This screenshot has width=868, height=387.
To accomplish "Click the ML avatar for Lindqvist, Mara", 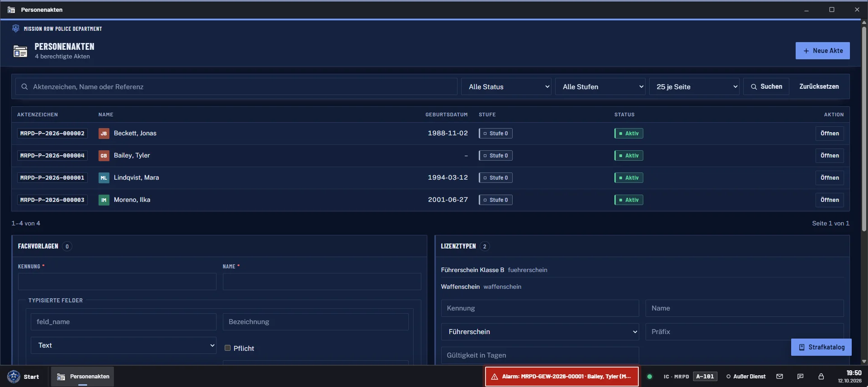I will (x=104, y=178).
